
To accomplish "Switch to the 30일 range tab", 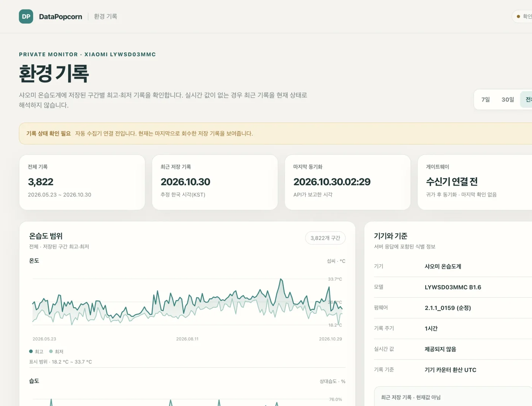I will point(508,100).
